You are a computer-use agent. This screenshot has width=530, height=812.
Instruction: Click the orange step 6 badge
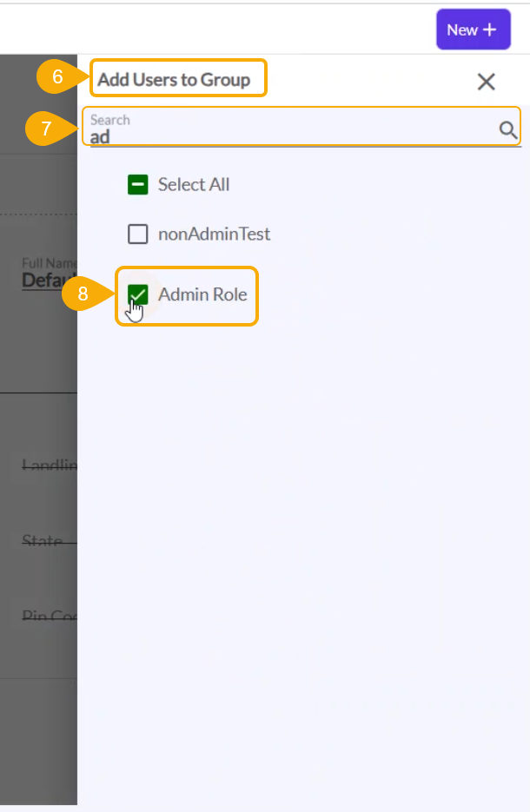pyautogui.click(x=57, y=77)
